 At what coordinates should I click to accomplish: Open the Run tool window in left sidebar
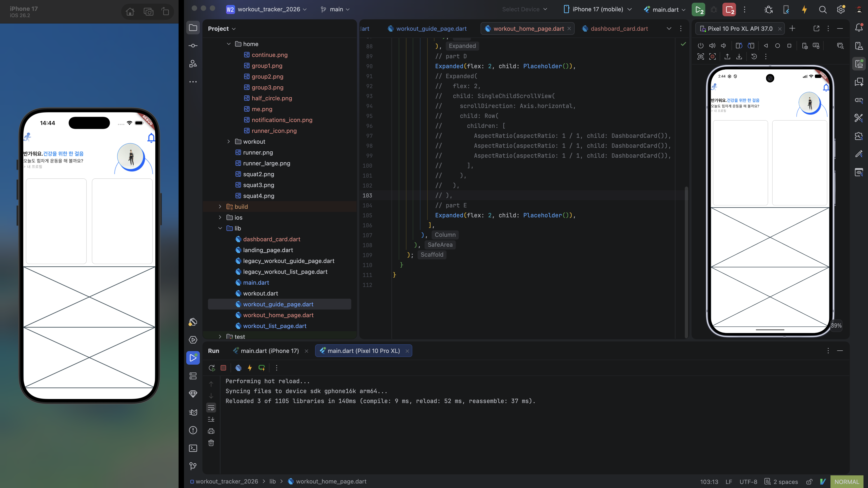pos(193,358)
